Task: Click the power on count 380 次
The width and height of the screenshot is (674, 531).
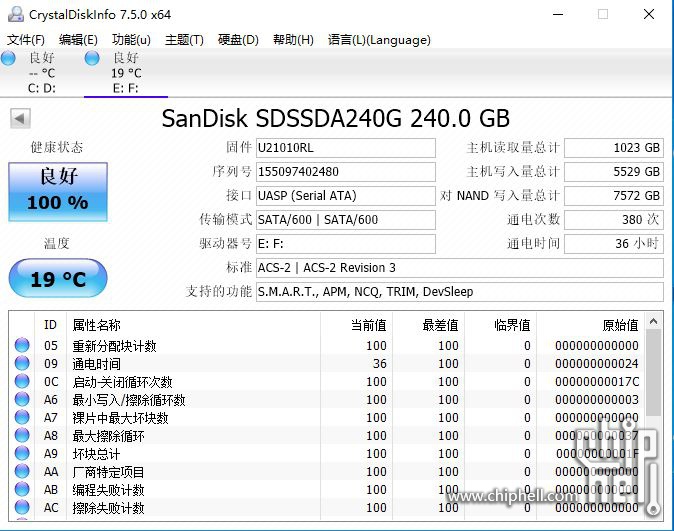Action: point(614,220)
